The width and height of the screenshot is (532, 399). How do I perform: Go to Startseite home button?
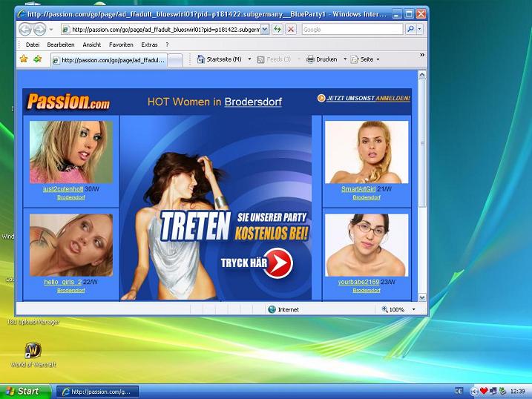[219, 59]
